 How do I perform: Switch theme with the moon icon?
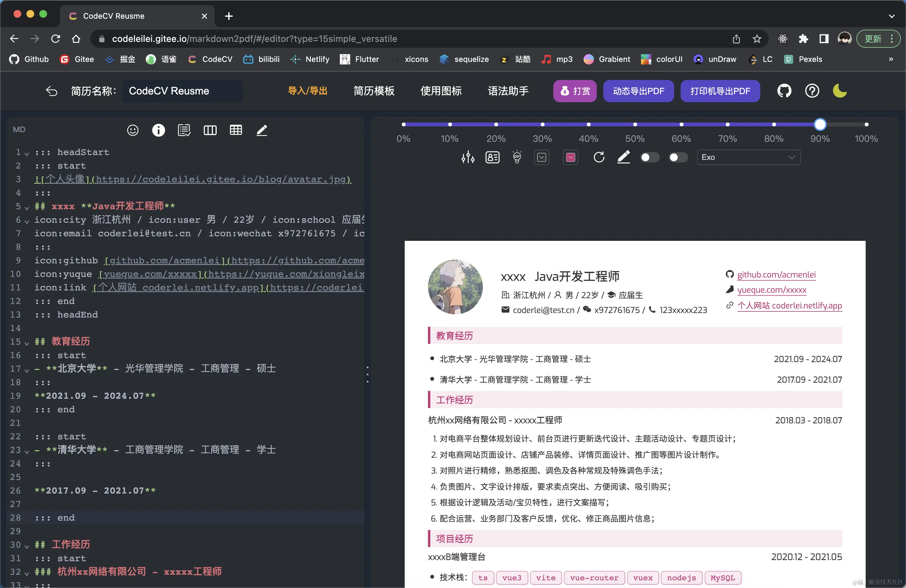pyautogui.click(x=839, y=91)
